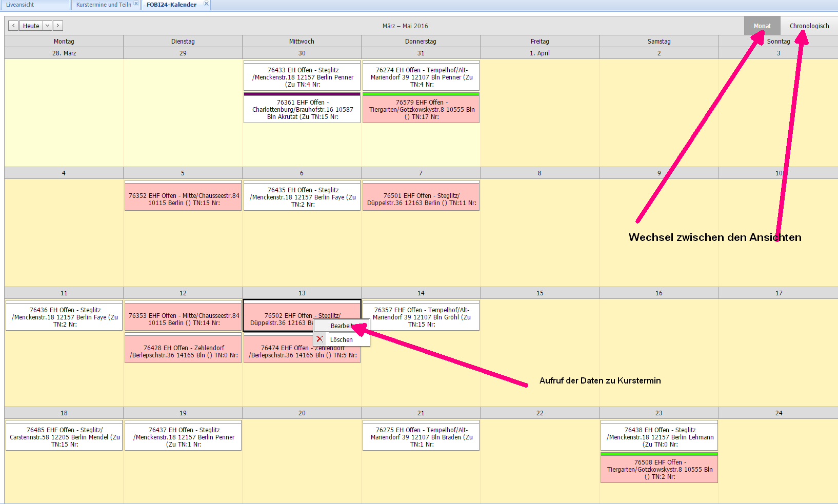Select course 76433 EH Offen Steglitz
The image size is (838, 504).
(x=302, y=77)
